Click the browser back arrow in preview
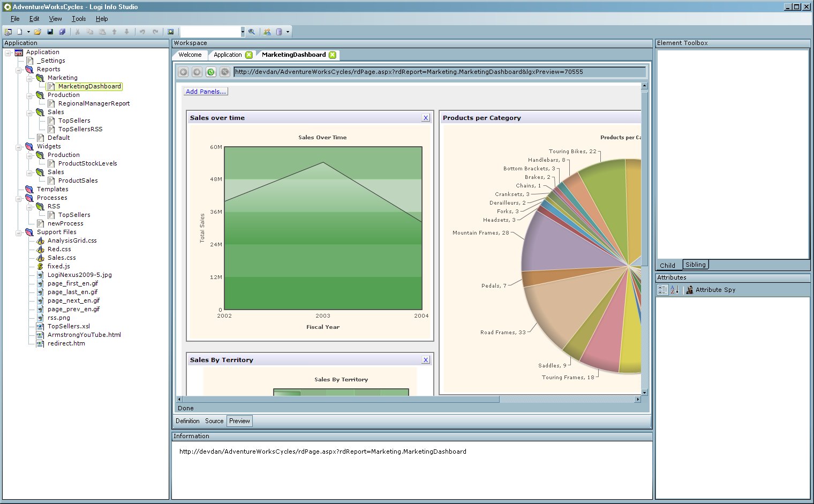The height and width of the screenshot is (504, 814). tap(183, 72)
